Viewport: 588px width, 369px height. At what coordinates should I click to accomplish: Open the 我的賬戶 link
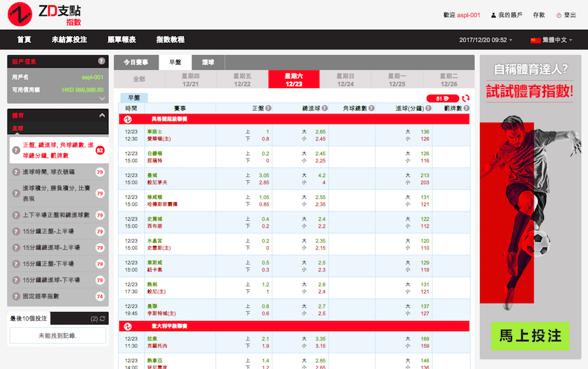[506, 15]
